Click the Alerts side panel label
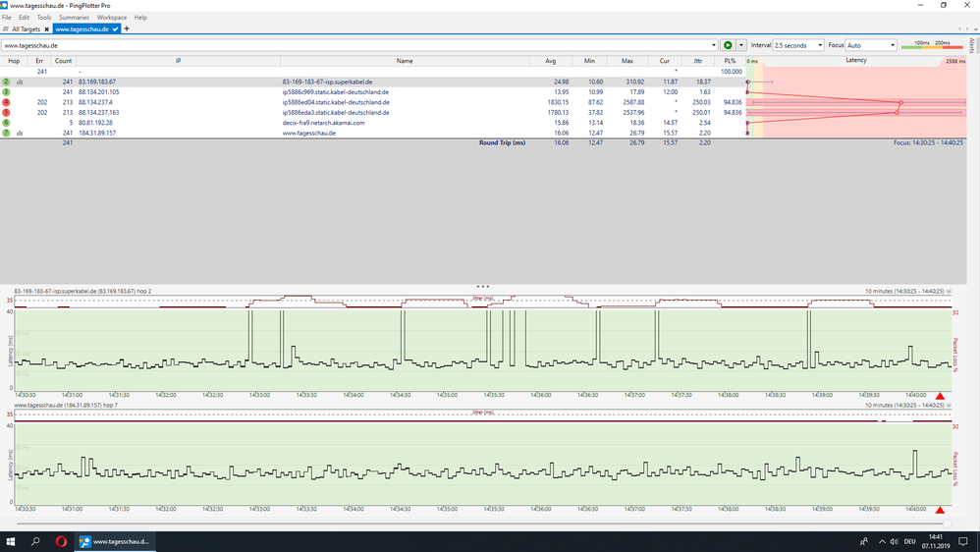 [972, 45]
